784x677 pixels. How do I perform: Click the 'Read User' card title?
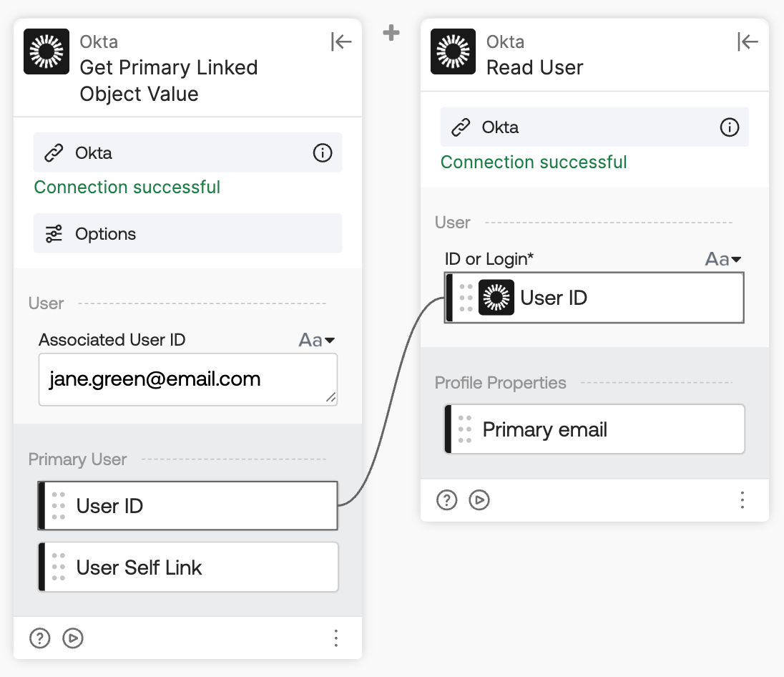[534, 67]
